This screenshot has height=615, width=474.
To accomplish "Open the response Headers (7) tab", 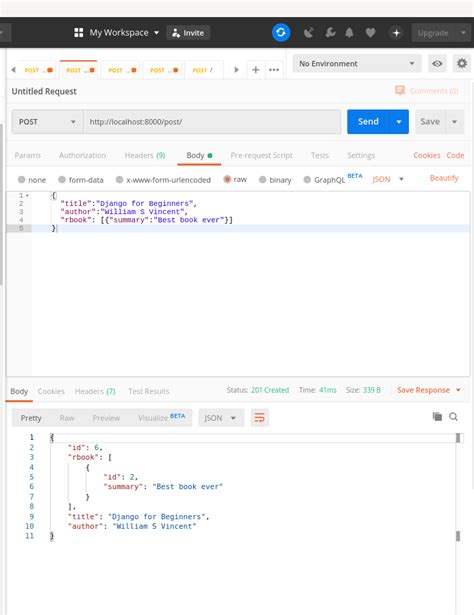I will coord(95,391).
